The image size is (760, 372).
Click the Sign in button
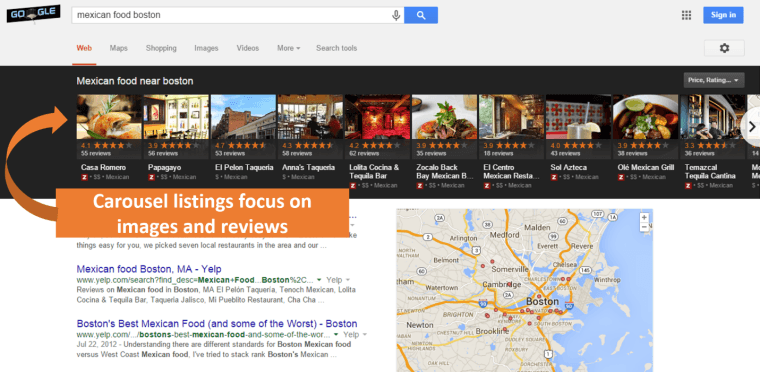coord(723,15)
